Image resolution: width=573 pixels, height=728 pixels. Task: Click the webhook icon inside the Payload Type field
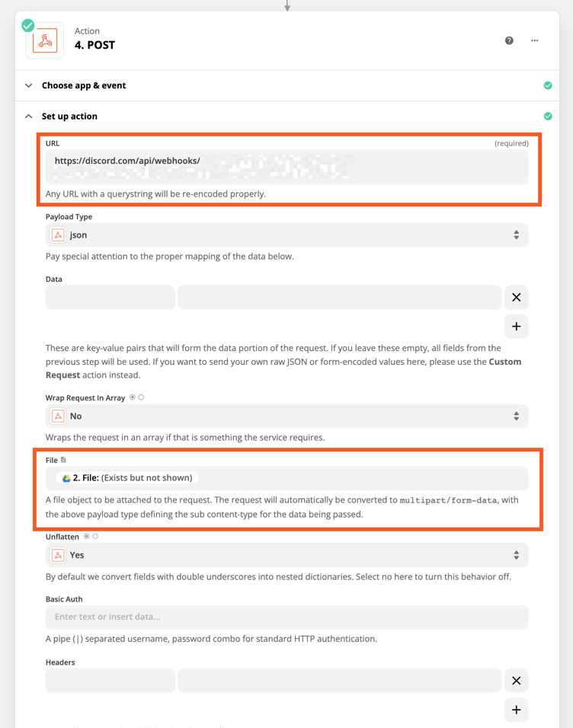(x=58, y=235)
